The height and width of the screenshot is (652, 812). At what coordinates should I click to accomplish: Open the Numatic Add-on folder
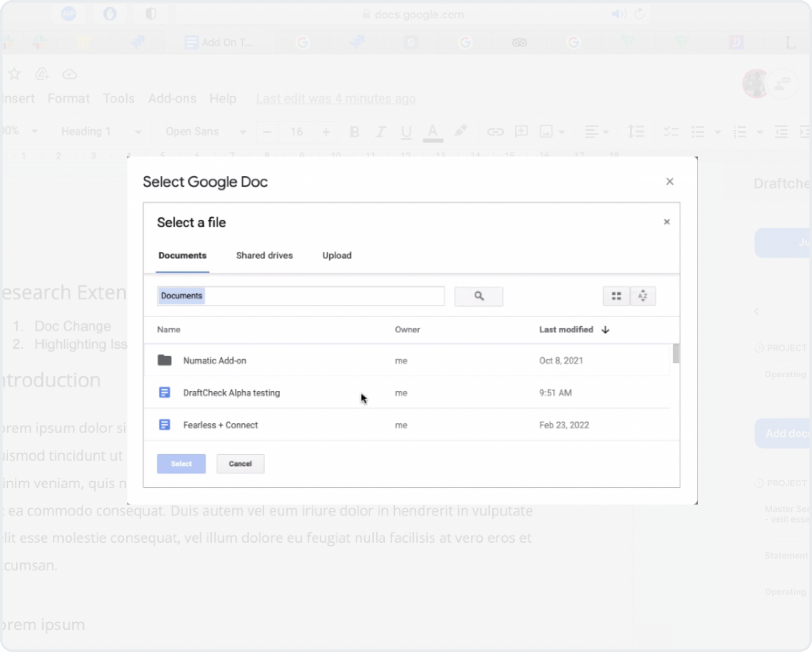tap(214, 361)
